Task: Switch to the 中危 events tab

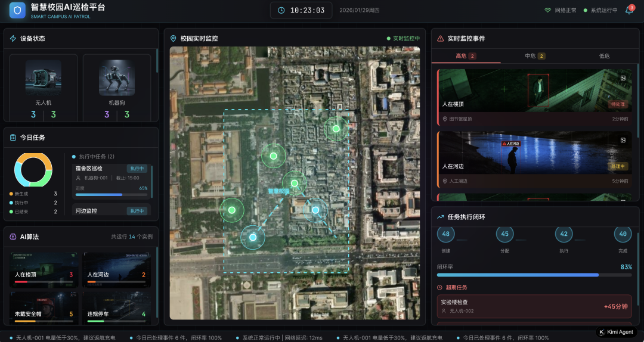Action: tap(535, 56)
